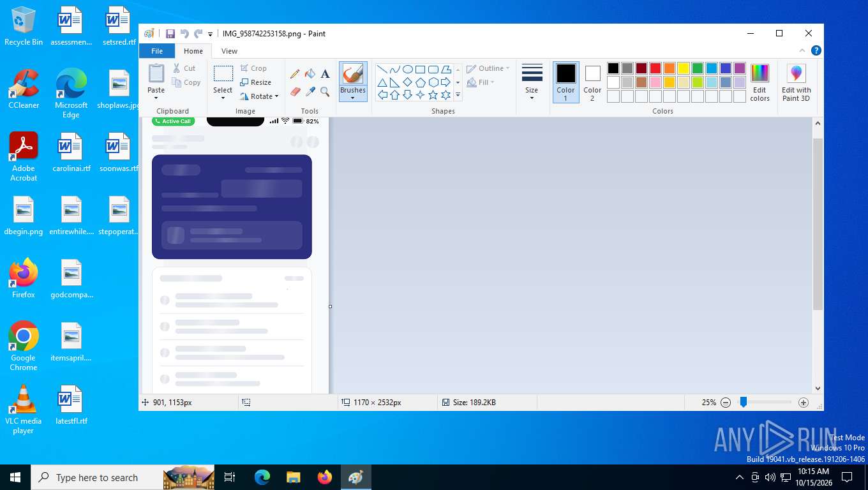Choose the red color swatch

655,68
